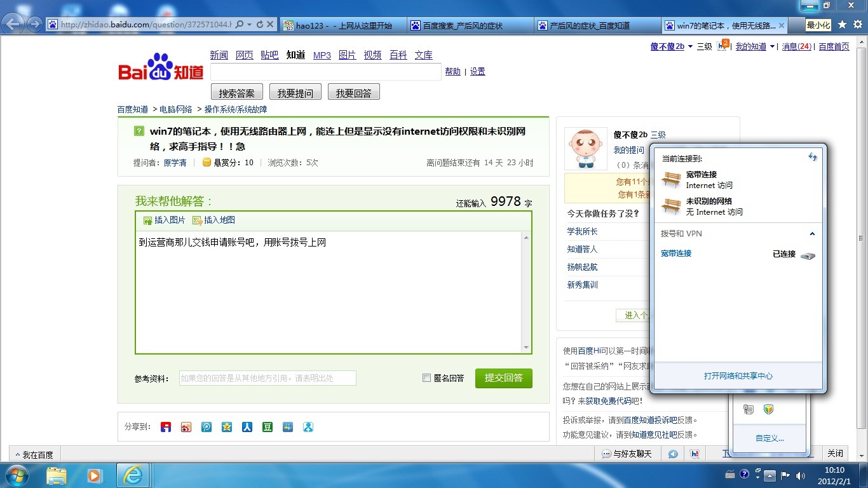This screenshot has width=868, height=488.
Task: Open Windows Explorer from taskbar
Action: [x=57, y=475]
